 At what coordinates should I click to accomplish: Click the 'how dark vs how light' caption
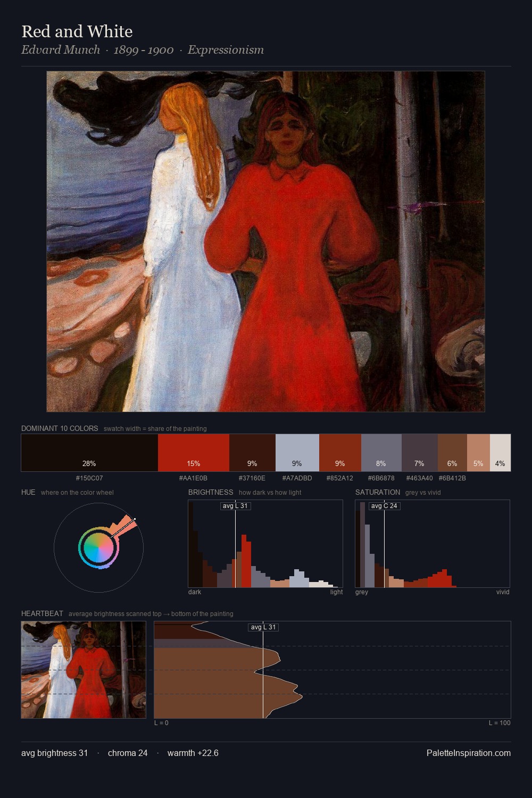270,493
